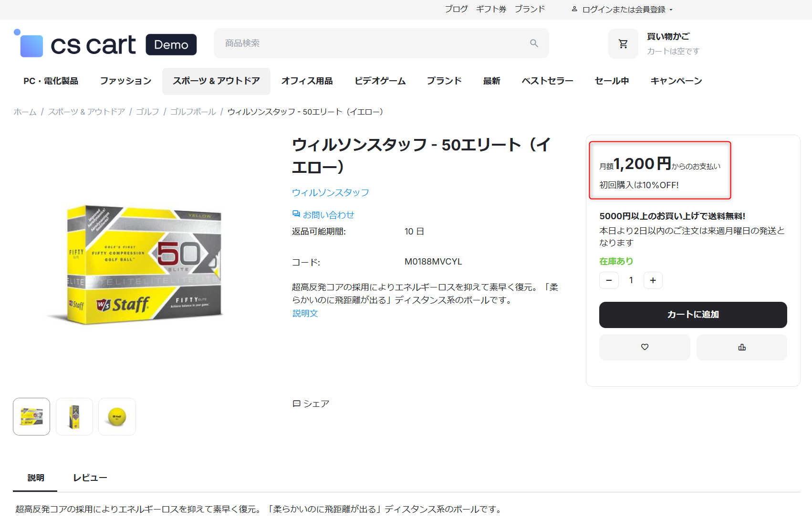Switch to the レビュー tab
This screenshot has height=531, width=812.
[90, 478]
